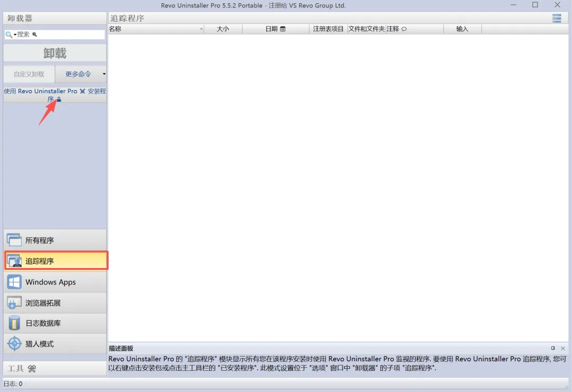572x392 pixels.
Task: Click the 卸载器 panel header
Action: click(55, 18)
